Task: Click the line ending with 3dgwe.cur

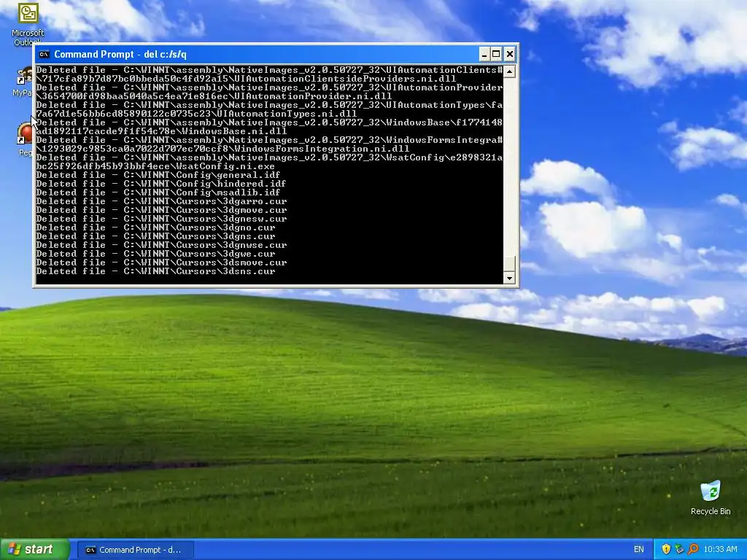Action: click(156, 254)
